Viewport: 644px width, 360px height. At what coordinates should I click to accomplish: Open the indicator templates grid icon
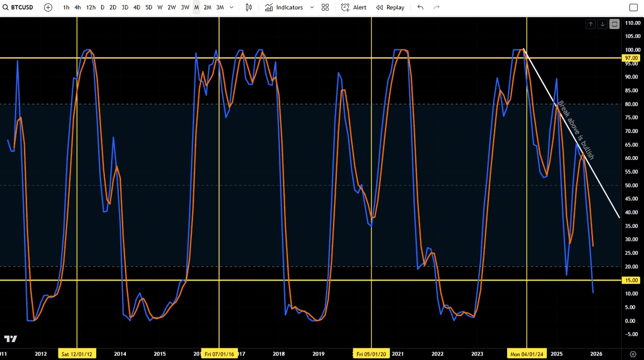pos(325,8)
